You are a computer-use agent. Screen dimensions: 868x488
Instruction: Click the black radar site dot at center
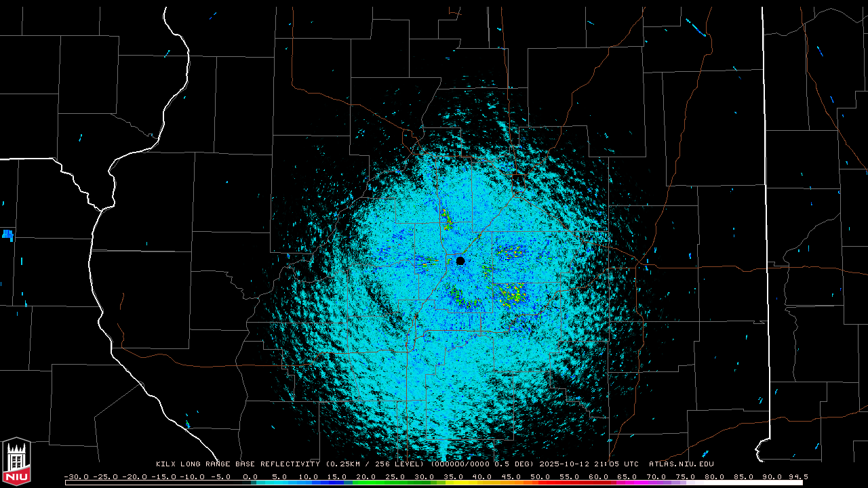point(460,261)
